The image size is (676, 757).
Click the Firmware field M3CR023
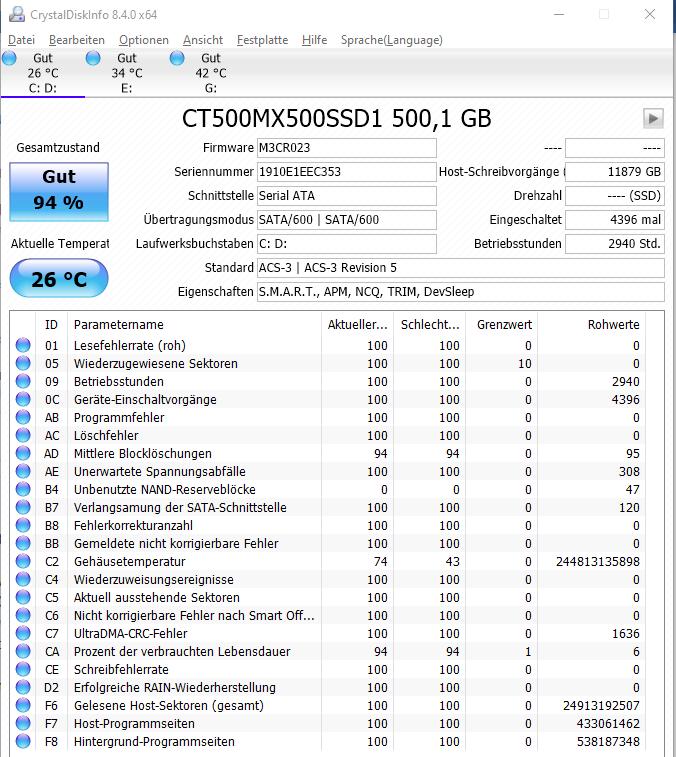point(347,148)
